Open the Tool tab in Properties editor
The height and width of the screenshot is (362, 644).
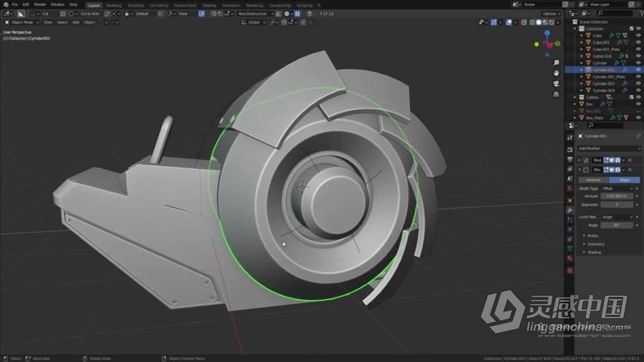pyautogui.click(x=570, y=138)
